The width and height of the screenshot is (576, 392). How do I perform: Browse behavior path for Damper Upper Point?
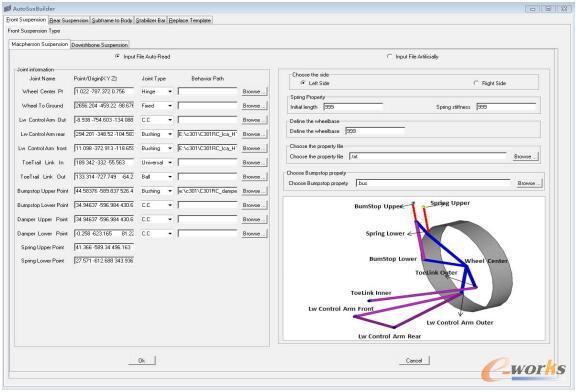coord(254,219)
